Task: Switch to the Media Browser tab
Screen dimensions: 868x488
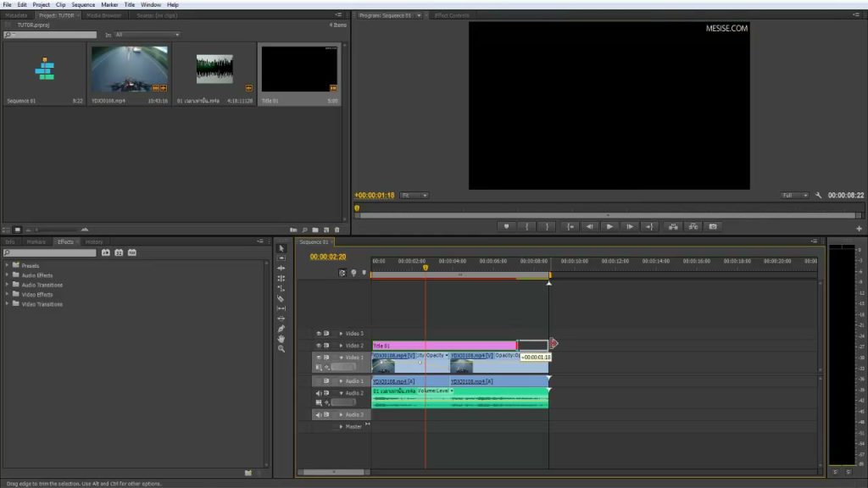Action: coord(103,15)
